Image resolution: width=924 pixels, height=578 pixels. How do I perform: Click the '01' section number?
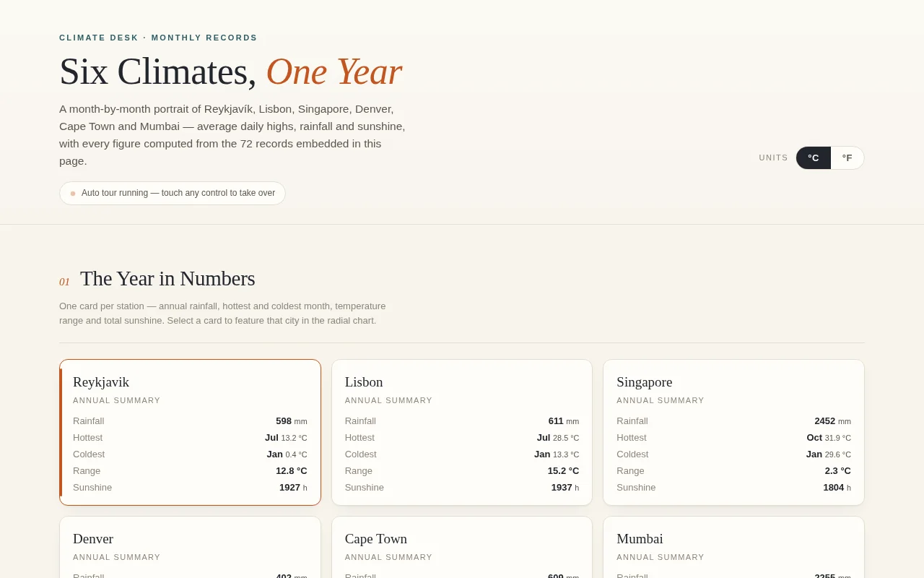tap(64, 282)
